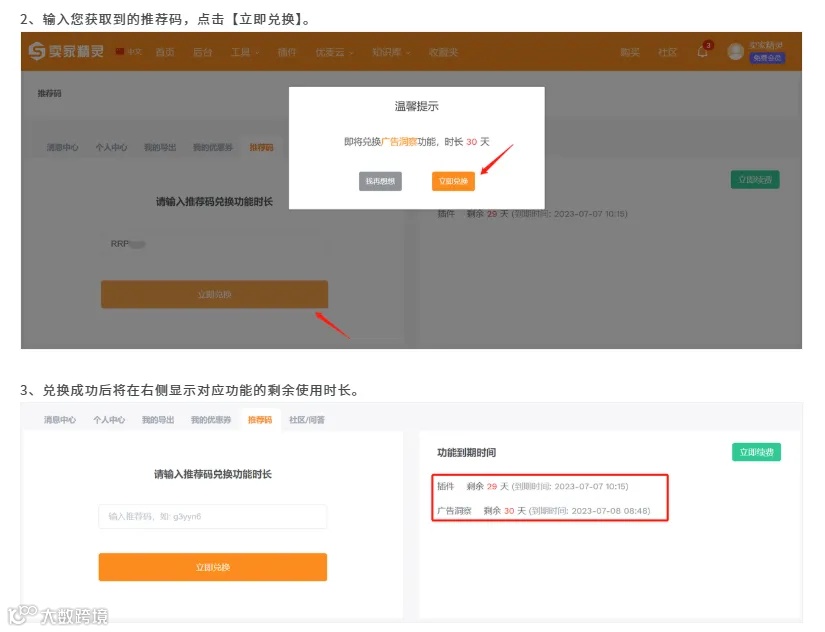Expand the 工具 dropdown menu
Image resolution: width=825 pixels, height=632 pixels.
243,53
